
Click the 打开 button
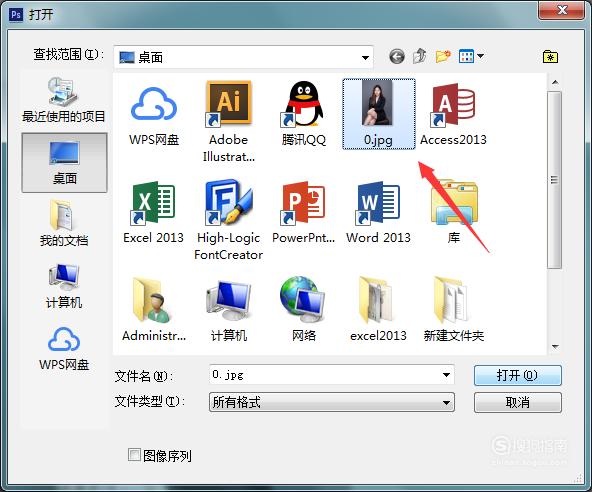518,375
